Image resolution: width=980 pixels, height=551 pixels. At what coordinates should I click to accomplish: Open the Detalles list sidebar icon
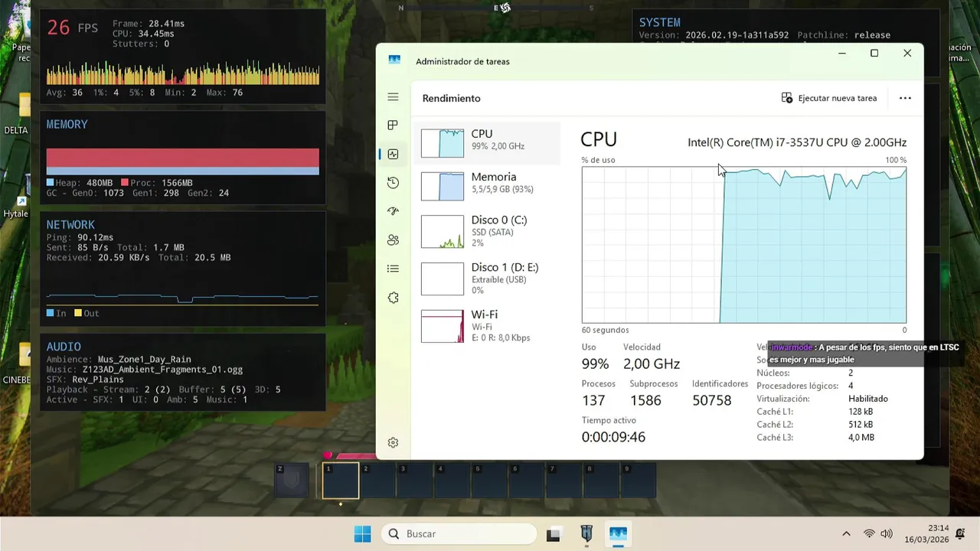pos(393,269)
